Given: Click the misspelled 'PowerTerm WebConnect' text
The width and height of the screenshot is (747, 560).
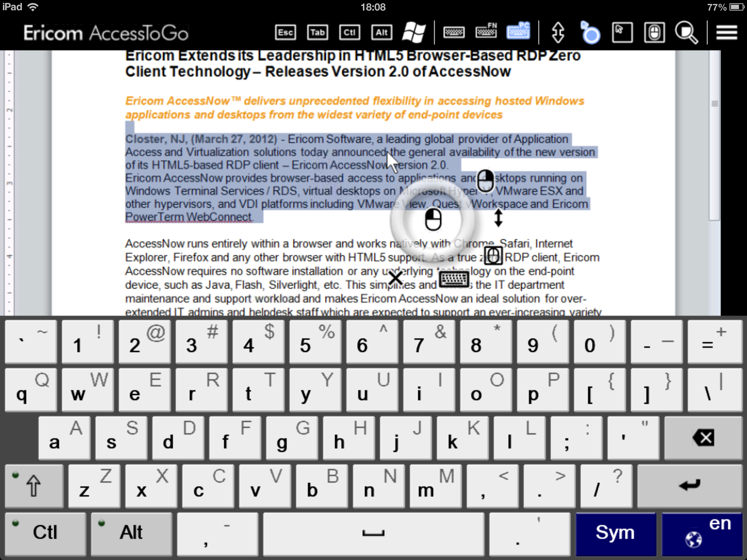Looking at the screenshot, I should pyautogui.click(x=189, y=217).
